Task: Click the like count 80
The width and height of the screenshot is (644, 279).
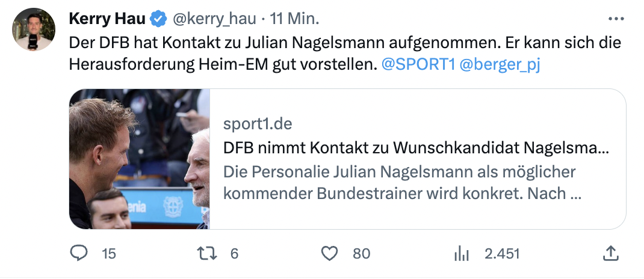Action: [362, 254]
